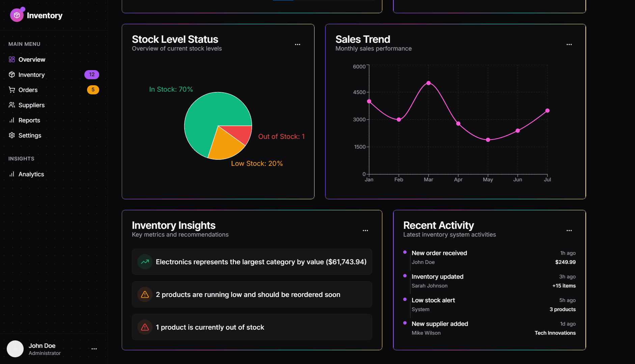Switch to the Analytics section
Image resolution: width=635 pixels, height=364 pixels.
click(31, 174)
